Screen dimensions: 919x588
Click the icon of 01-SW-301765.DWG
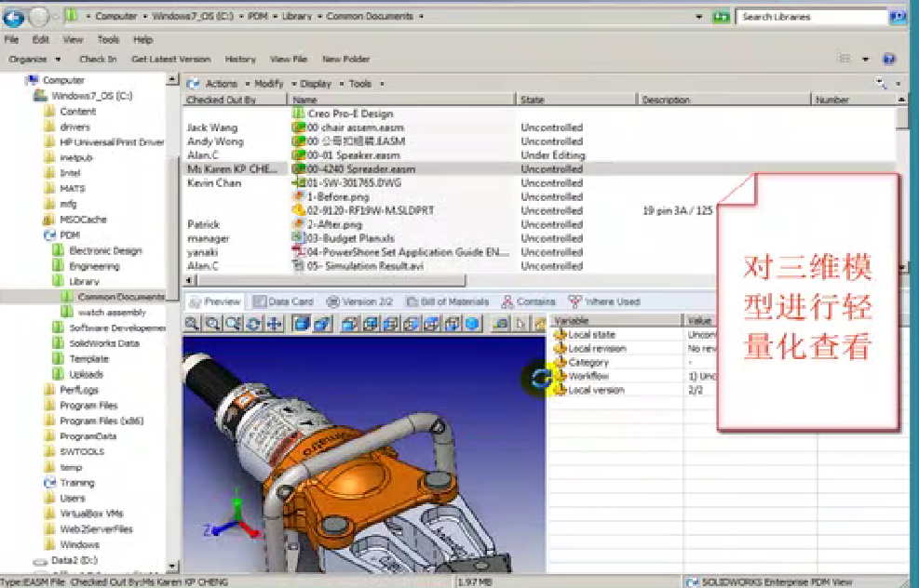298,182
